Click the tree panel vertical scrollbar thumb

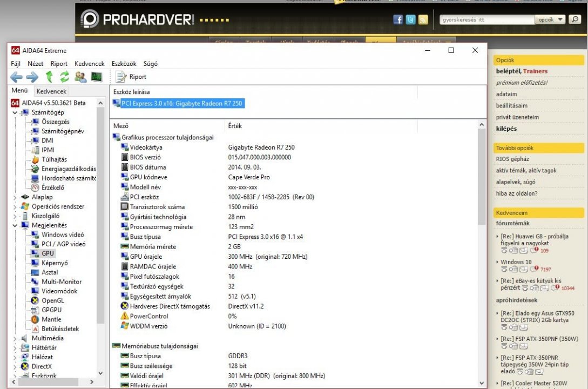[x=100, y=215]
